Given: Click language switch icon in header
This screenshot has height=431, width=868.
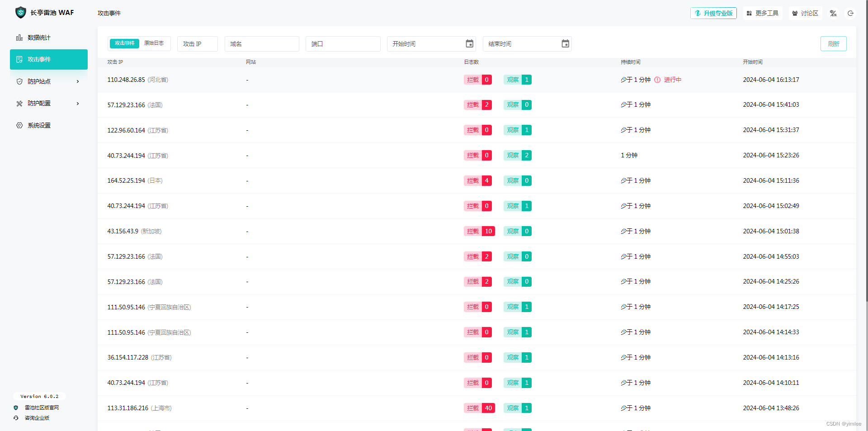Looking at the screenshot, I should click(833, 13).
